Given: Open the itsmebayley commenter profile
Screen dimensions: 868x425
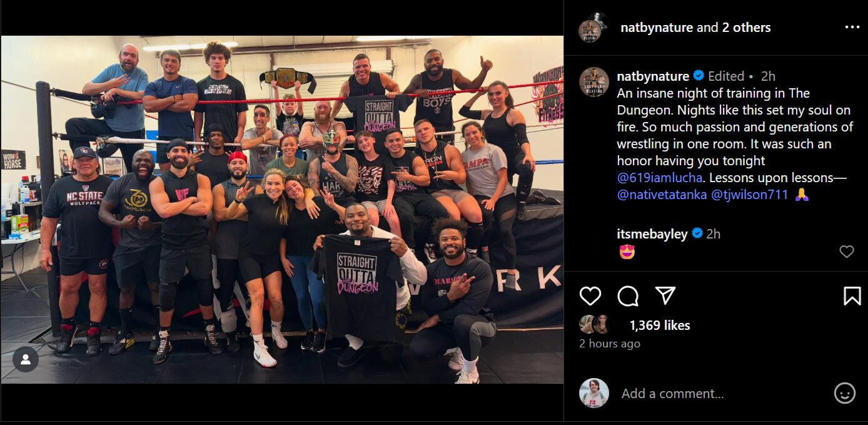Looking at the screenshot, I should click(x=652, y=234).
